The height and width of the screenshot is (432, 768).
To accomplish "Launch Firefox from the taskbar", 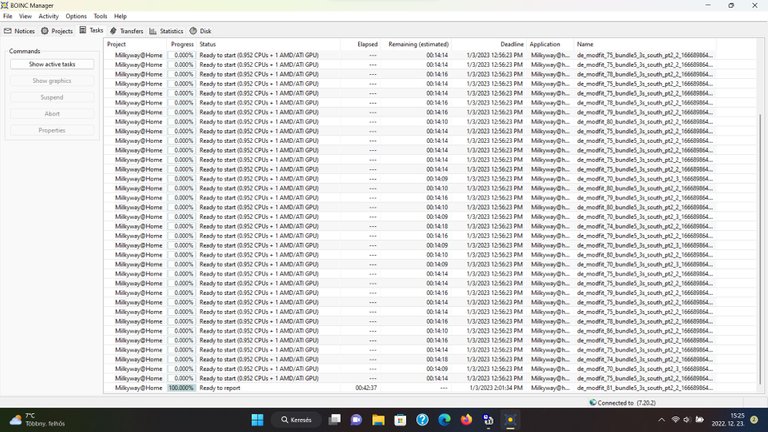I will coord(466,420).
